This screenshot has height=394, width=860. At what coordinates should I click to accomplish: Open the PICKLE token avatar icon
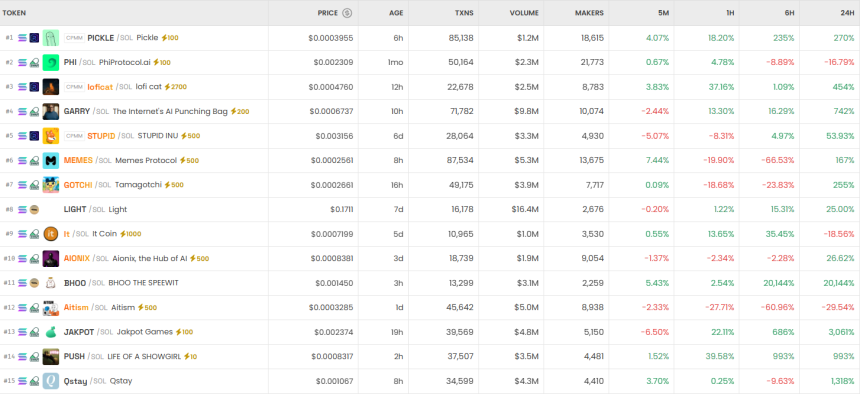[x=51, y=38]
